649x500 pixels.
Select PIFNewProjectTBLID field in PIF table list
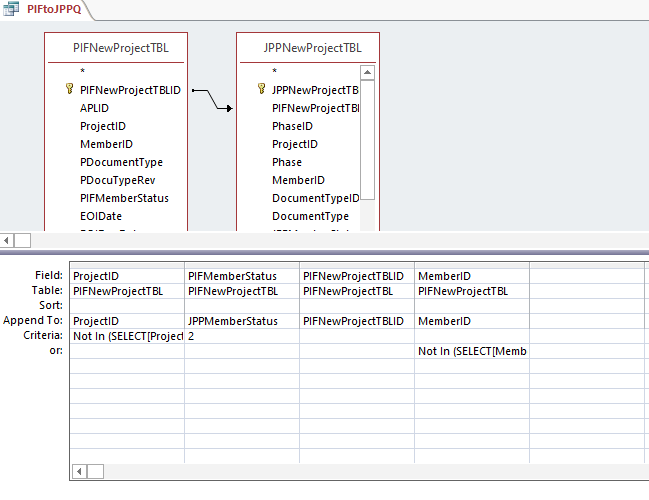(130, 90)
